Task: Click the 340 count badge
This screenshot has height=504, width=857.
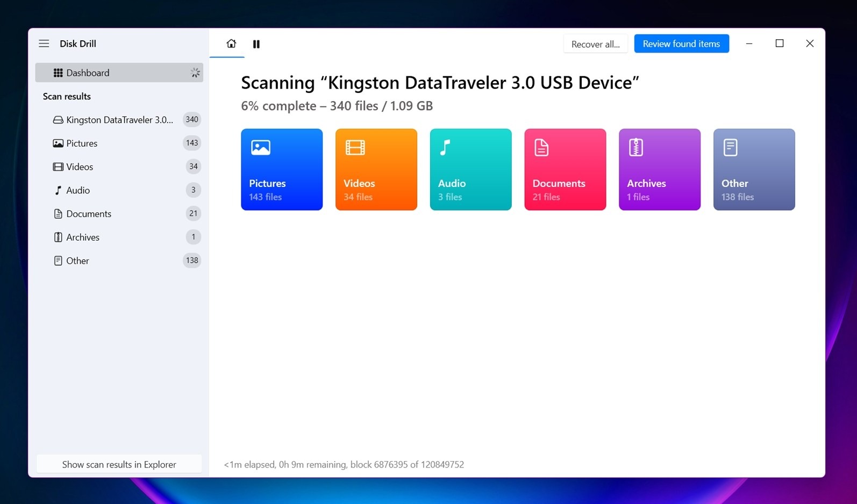Action: point(192,119)
